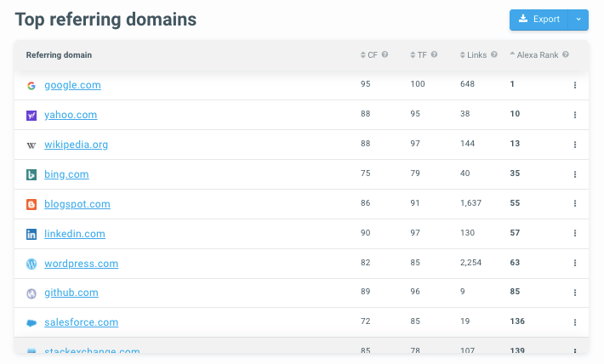The image size is (604, 364).
Task: Click the Referring domain column header
Action: (59, 55)
